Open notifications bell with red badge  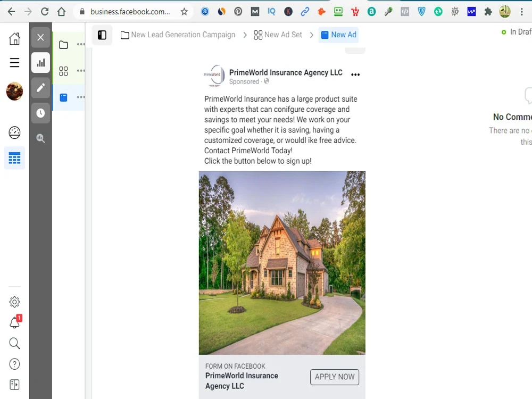coord(15,322)
